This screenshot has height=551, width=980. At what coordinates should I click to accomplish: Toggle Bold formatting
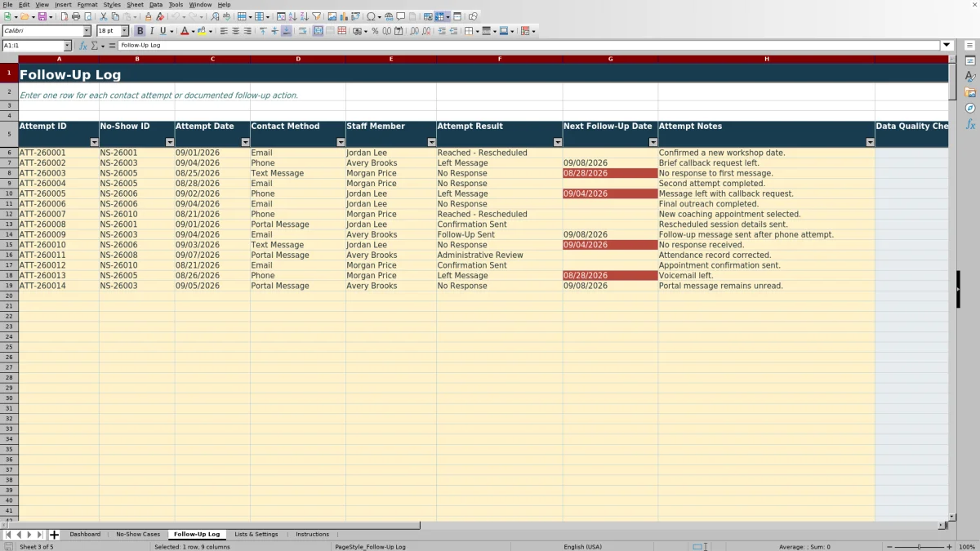140,31
